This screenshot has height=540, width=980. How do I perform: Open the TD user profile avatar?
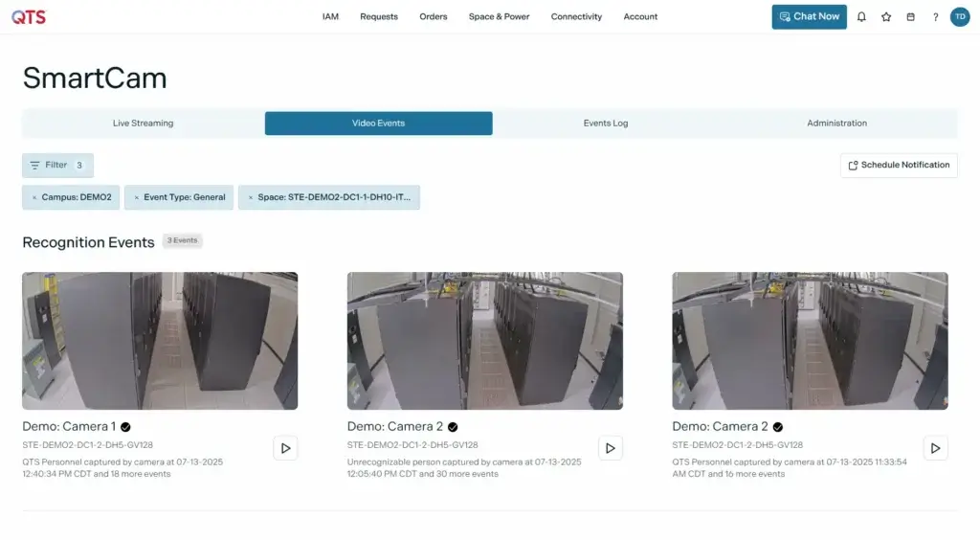(959, 16)
